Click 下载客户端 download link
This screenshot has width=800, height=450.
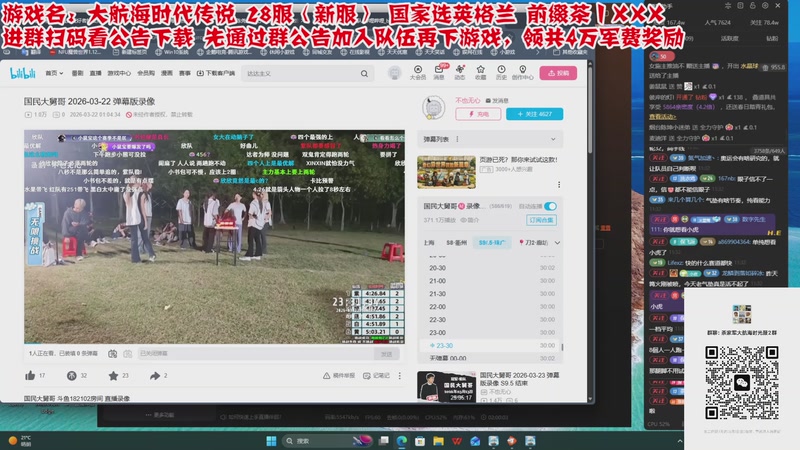(x=216, y=73)
